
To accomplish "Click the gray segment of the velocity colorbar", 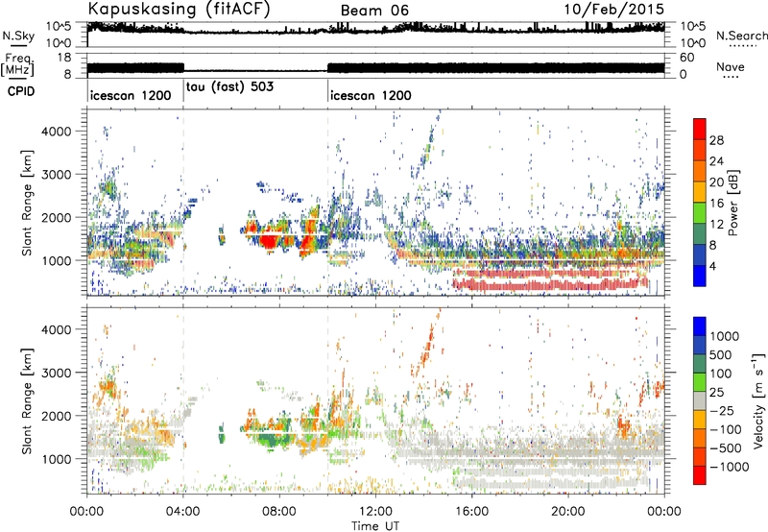I will 700,400.
